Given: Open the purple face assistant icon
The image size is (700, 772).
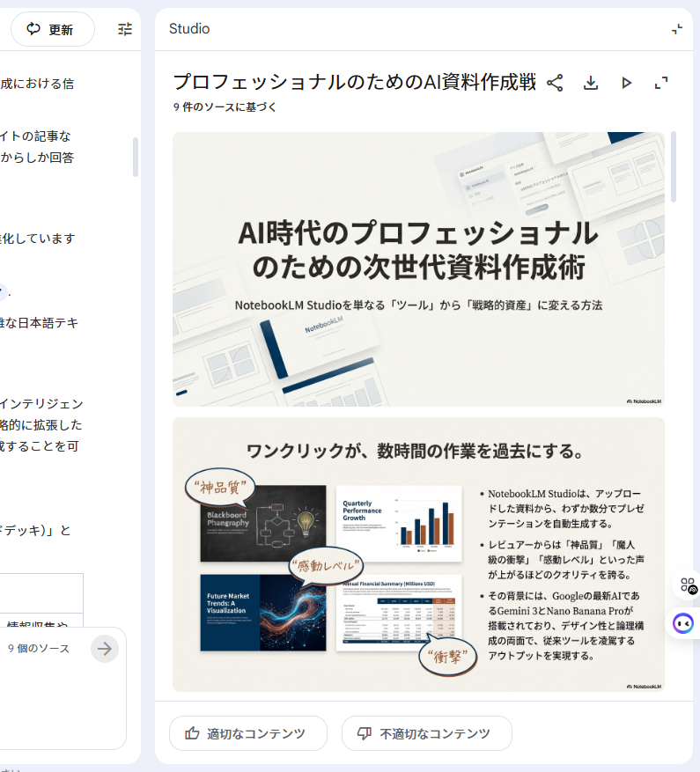Looking at the screenshot, I should tap(682, 624).
